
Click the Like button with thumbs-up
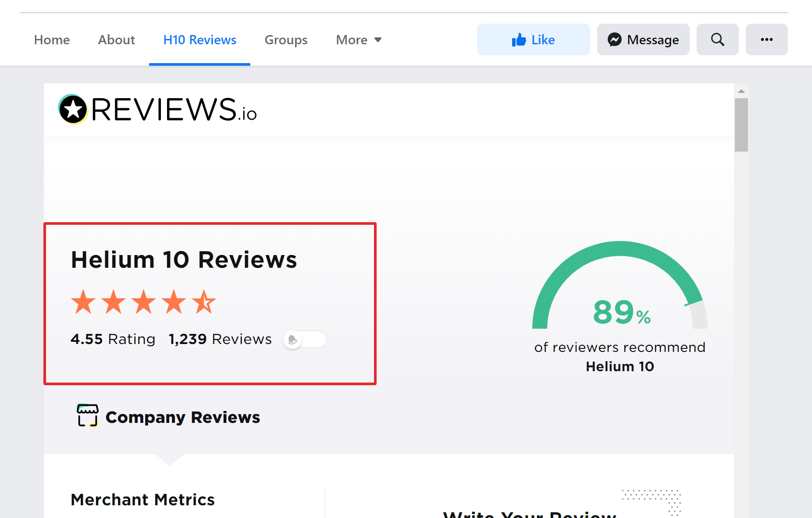[x=533, y=39]
